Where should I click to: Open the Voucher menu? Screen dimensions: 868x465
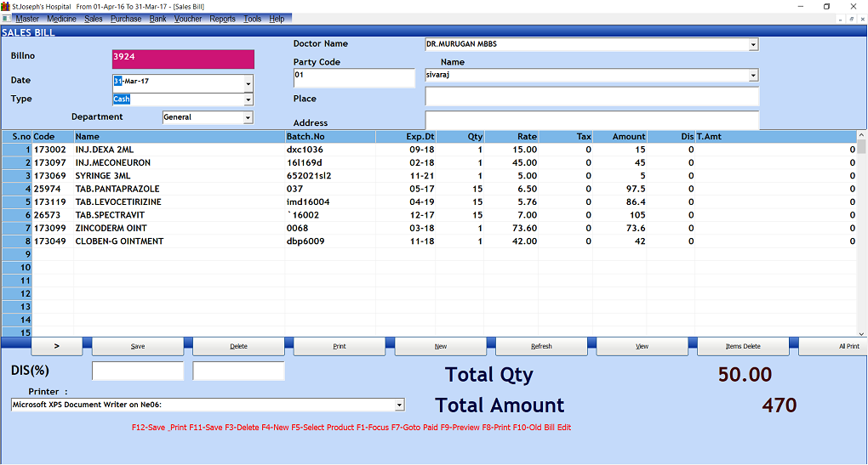[188, 19]
